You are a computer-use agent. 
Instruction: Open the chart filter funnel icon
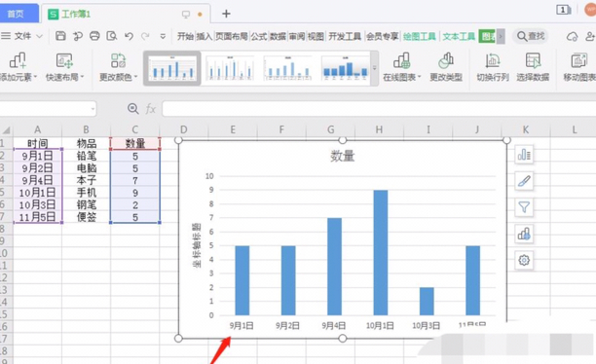pos(524,207)
